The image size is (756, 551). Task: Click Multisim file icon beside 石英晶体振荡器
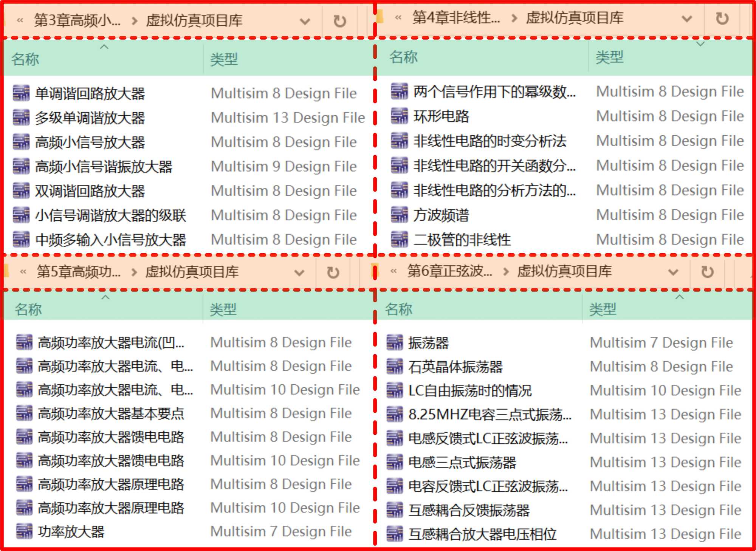(x=395, y=367)
